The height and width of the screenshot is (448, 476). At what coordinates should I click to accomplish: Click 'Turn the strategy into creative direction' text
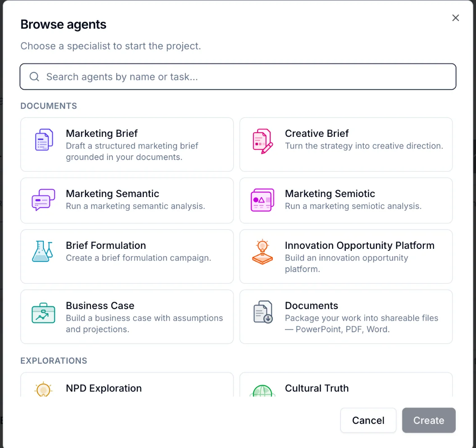[364, 146]
